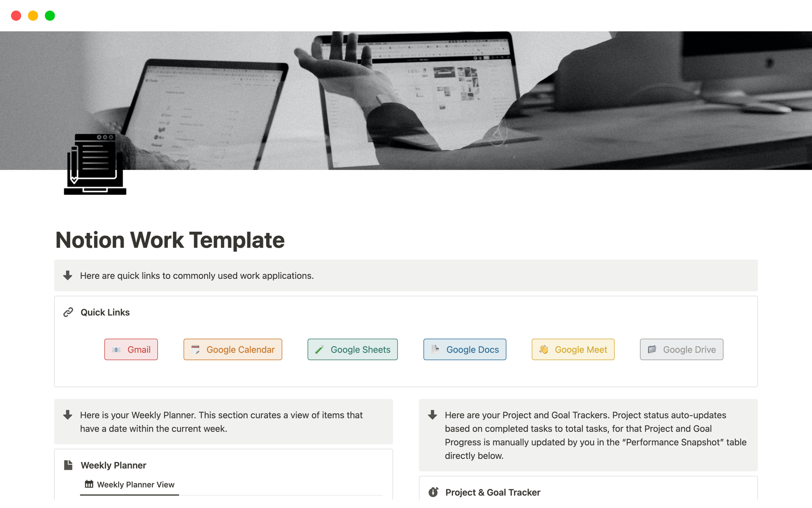812x508 pixels.
Task: Toggle the Quick Links section collapse arrow
Action: click(x=68, y=312)
